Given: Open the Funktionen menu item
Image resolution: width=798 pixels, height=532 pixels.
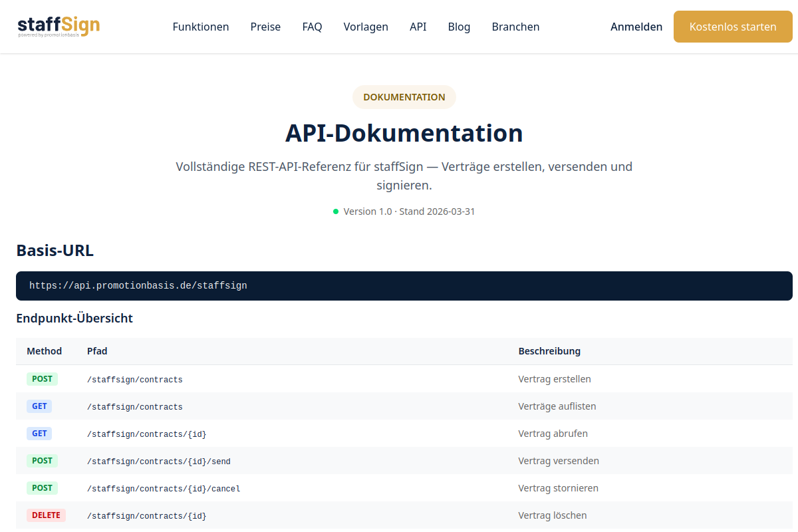Looking at the screenshot, I should [x=201, y=27].
